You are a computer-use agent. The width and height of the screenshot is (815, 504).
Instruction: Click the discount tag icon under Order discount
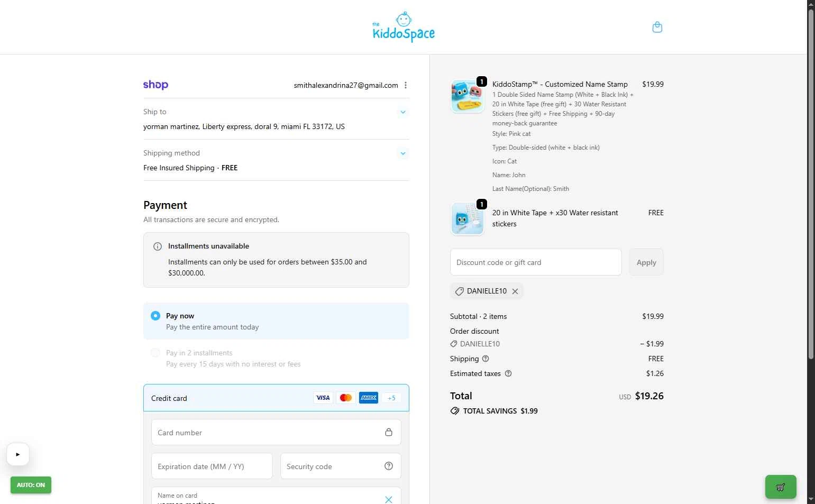454,344
